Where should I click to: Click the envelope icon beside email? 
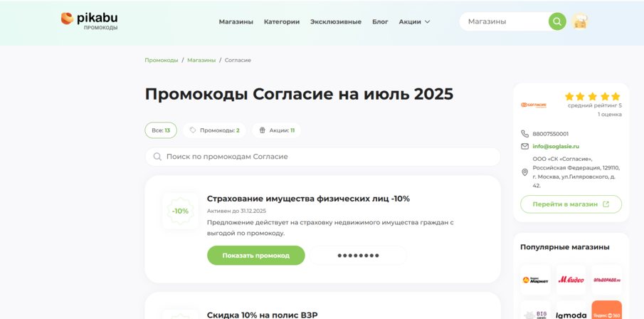tap(524, 147)
